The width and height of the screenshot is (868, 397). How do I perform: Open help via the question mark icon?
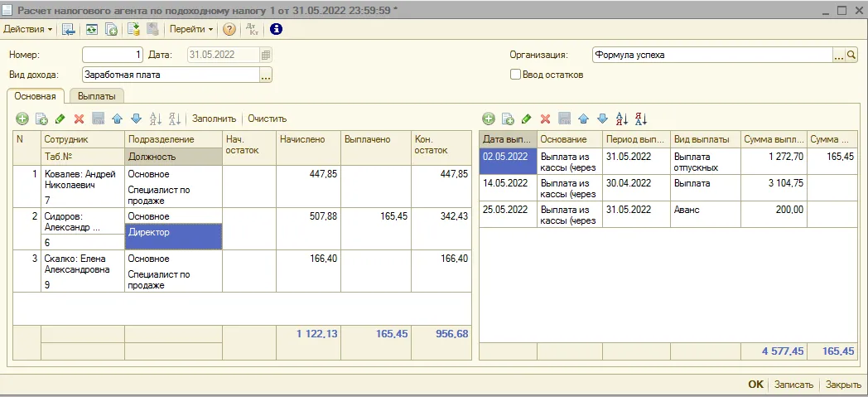click(x=229, y=29)
